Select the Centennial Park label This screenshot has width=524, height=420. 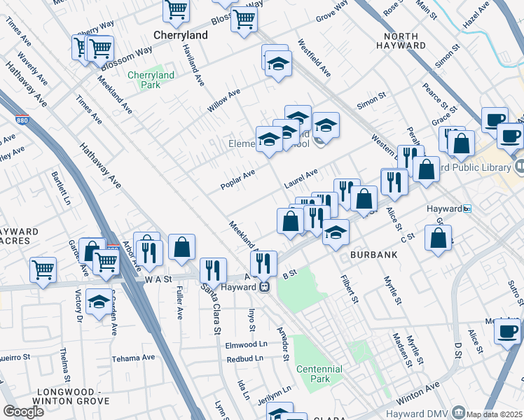319,374
